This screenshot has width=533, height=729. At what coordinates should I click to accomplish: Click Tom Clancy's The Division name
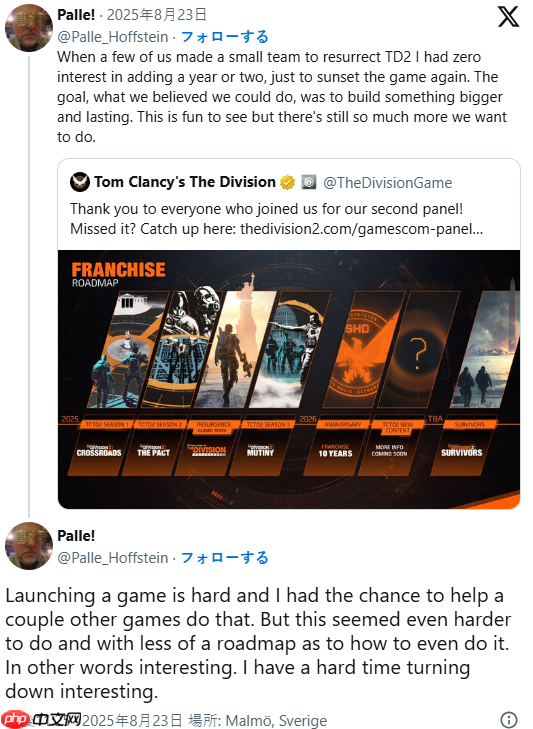185,182
